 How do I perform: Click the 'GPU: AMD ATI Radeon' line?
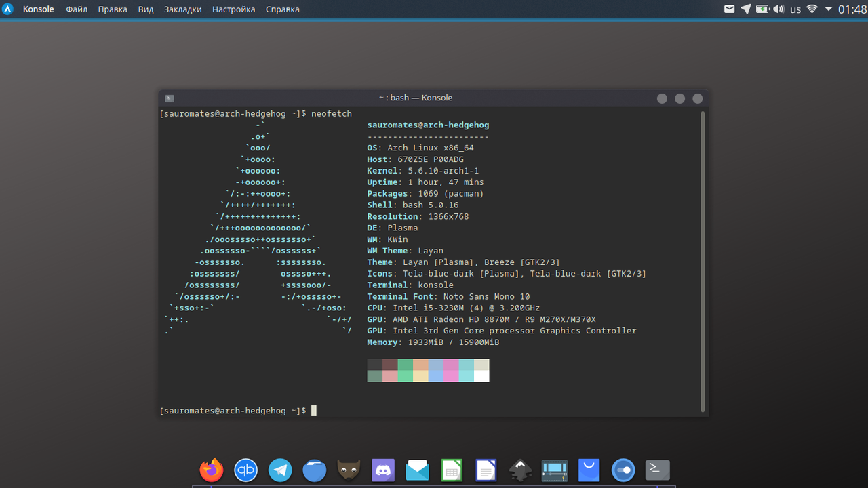[x=481, y=319]
